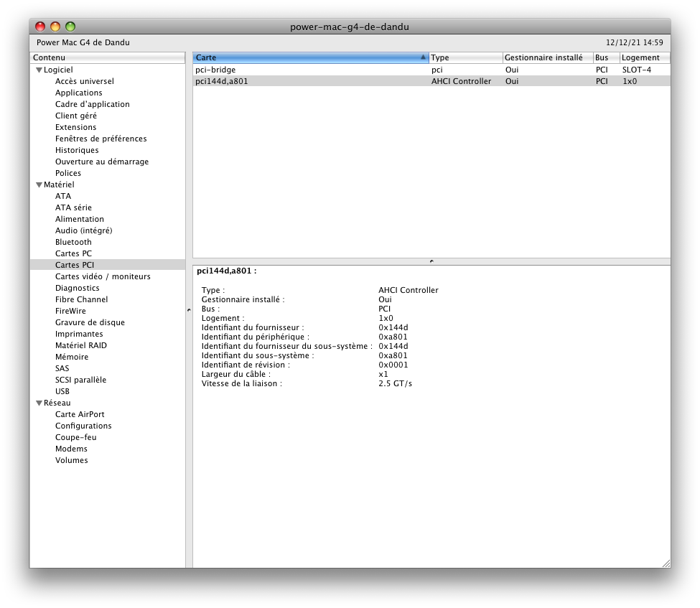This screenshot has width=700, height=608.
Task: Show the Mémoire hardware information
Action: 72,357
